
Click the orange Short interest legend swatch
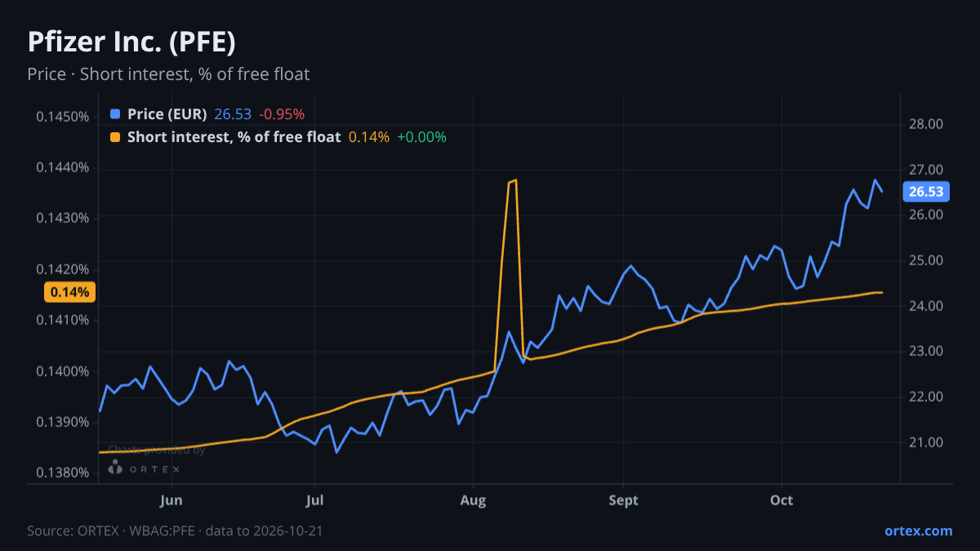coord(114,137)
